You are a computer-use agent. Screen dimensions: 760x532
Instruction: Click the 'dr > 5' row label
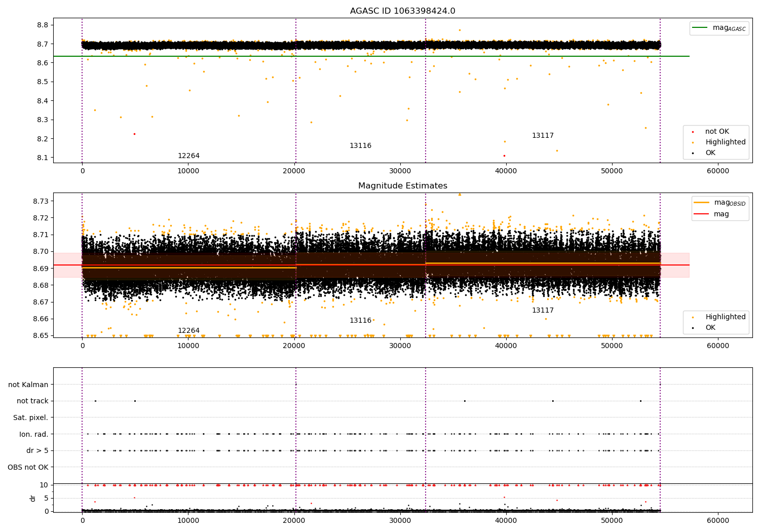click(37, 451)
